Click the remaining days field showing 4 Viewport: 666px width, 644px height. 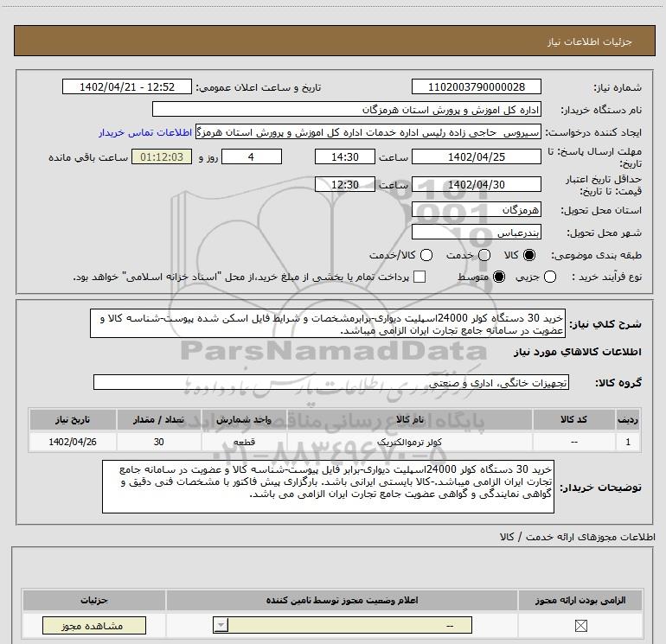coord(252,156)
